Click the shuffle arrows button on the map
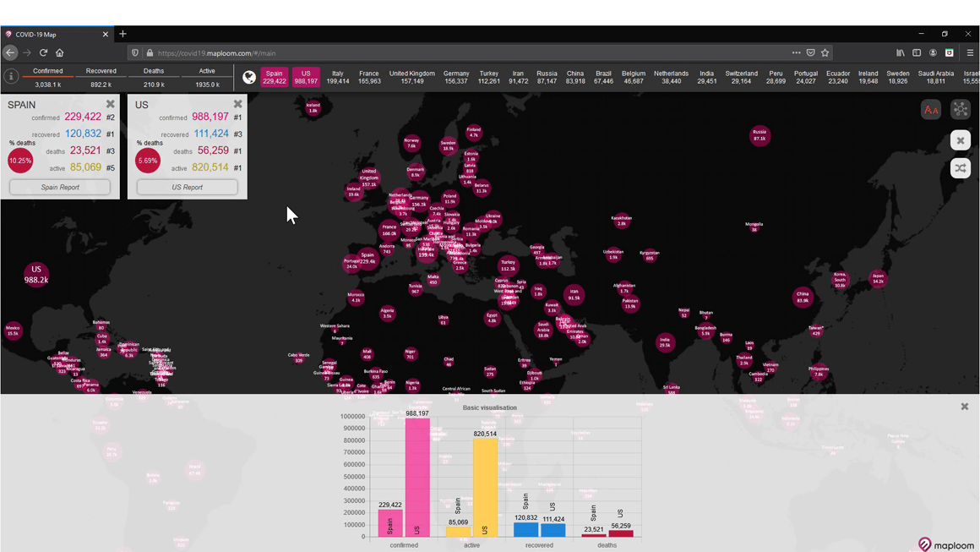Viewport: 980px width, 552px height. click(961, 168)
